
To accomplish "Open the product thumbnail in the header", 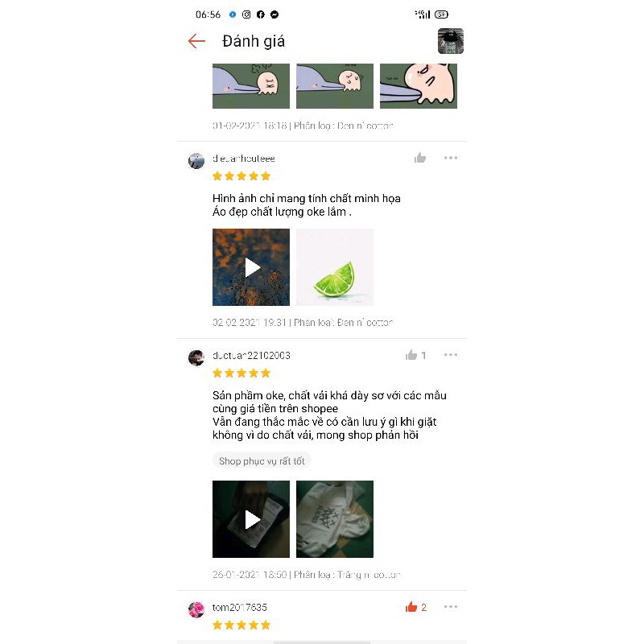I will (451, 41).
